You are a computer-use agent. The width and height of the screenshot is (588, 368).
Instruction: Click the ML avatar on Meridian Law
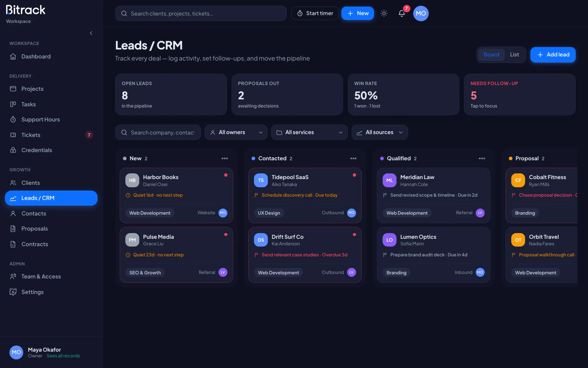pyautogui.click(x=390, y=180)
